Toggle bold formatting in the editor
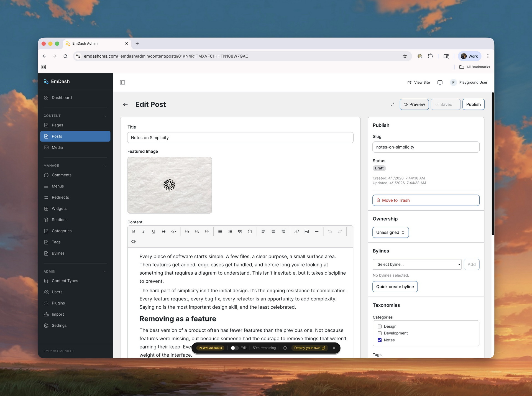The image size is (532, 396). (134, 231)
